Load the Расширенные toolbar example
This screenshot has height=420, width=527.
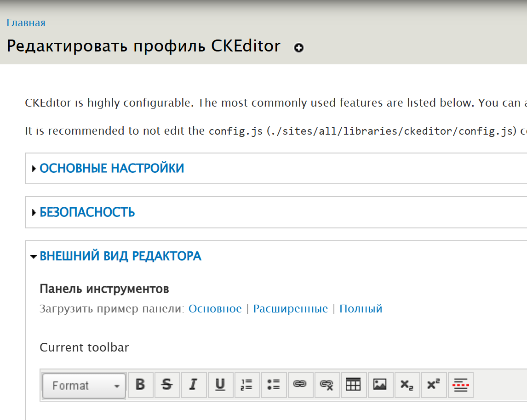pyautogui.click(x=290, y=308)
